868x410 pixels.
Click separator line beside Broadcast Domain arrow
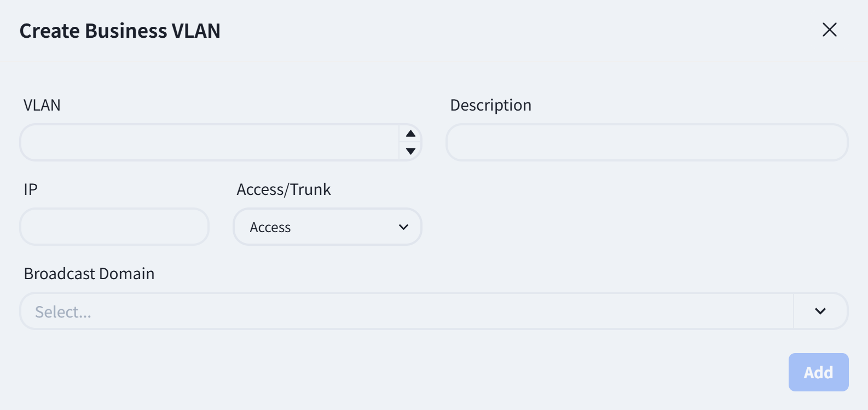(x=794, y=311)
